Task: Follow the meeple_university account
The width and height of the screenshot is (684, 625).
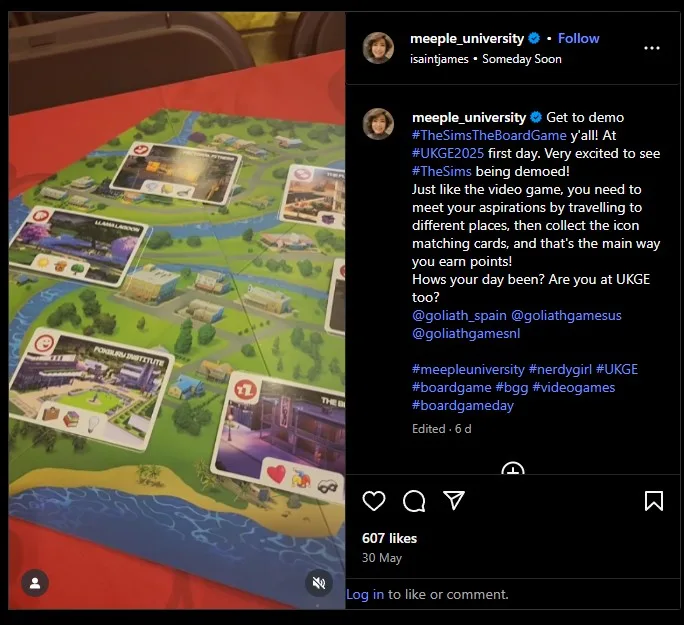Action: point(578,38)
